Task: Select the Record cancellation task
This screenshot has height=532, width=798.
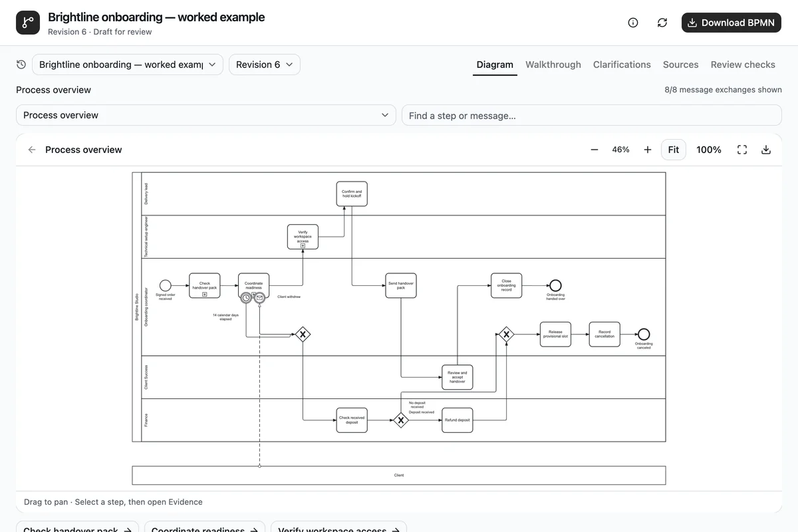Action: click(604, 334)
